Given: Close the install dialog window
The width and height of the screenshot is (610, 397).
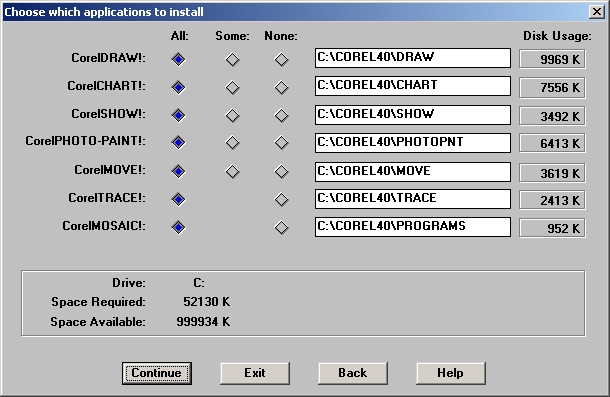Looking at the screenshot, I should 597,12.
